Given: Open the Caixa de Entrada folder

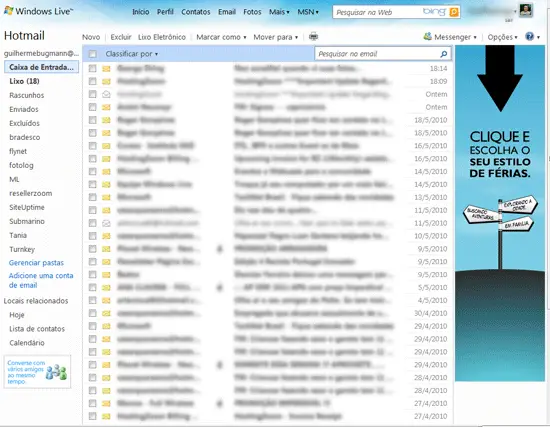Looking at the screenshot, I should click(x=41, y=67).
